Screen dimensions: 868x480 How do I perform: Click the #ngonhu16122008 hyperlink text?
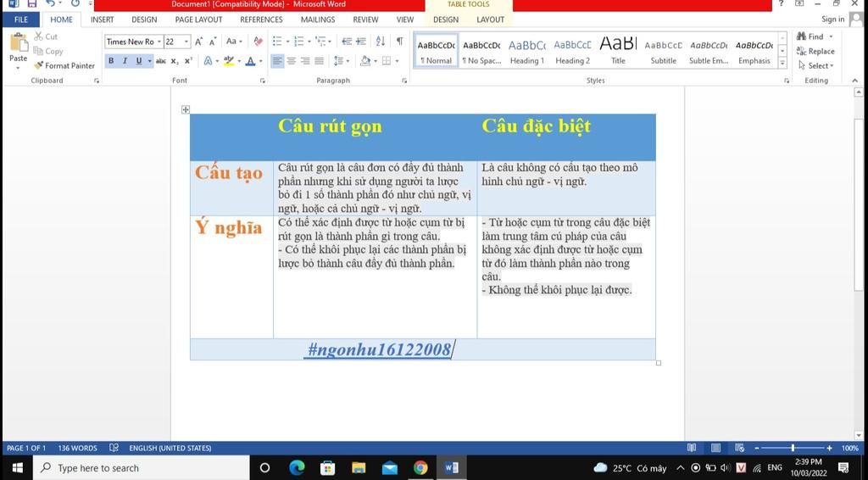379,349
